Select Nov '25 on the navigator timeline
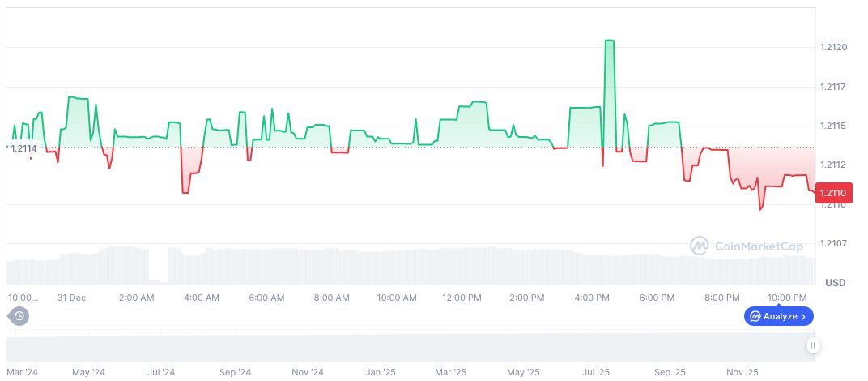Viewport: 868px width, 381px height. click(742, 372)
